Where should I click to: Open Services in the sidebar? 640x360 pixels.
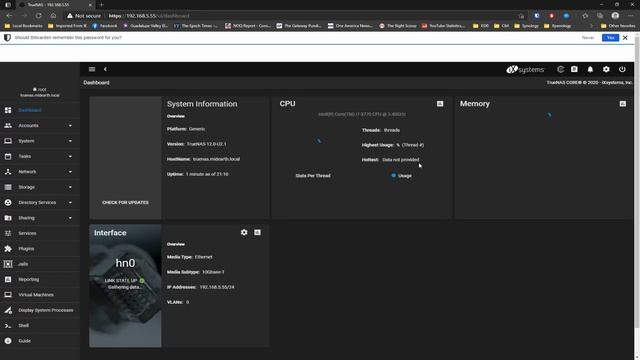[x=27, y=233]
